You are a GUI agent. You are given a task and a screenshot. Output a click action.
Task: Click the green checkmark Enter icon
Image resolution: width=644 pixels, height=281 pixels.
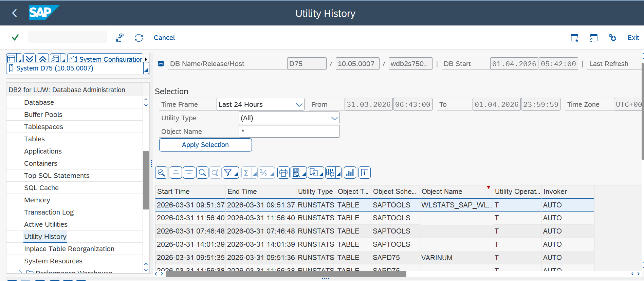15,38
